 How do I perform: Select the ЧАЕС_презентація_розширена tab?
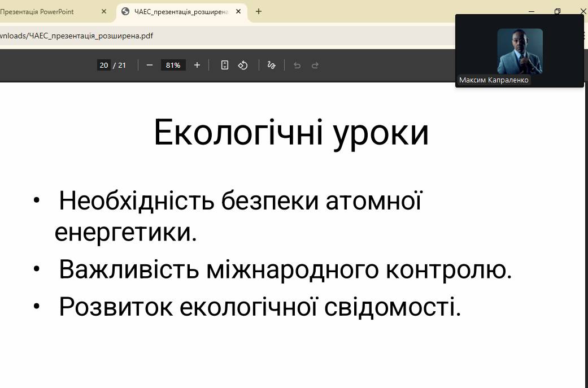(x=181, y=11)
